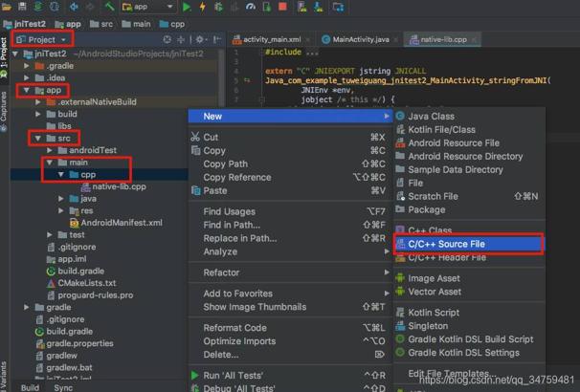Click the Attach debugger to process icon
Screen dimensions: 580x392
[267, 7]
